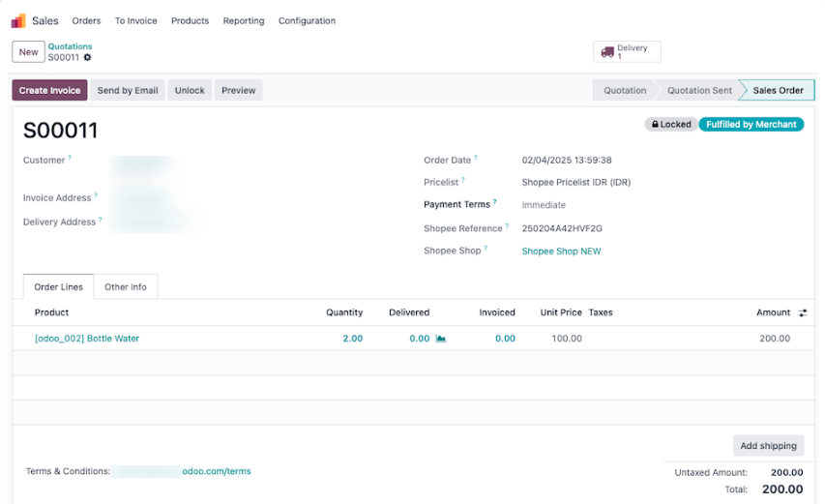This screenshot has height=504, width=825.
Task: Click the Preview button
Action: [x=238, y=91]
